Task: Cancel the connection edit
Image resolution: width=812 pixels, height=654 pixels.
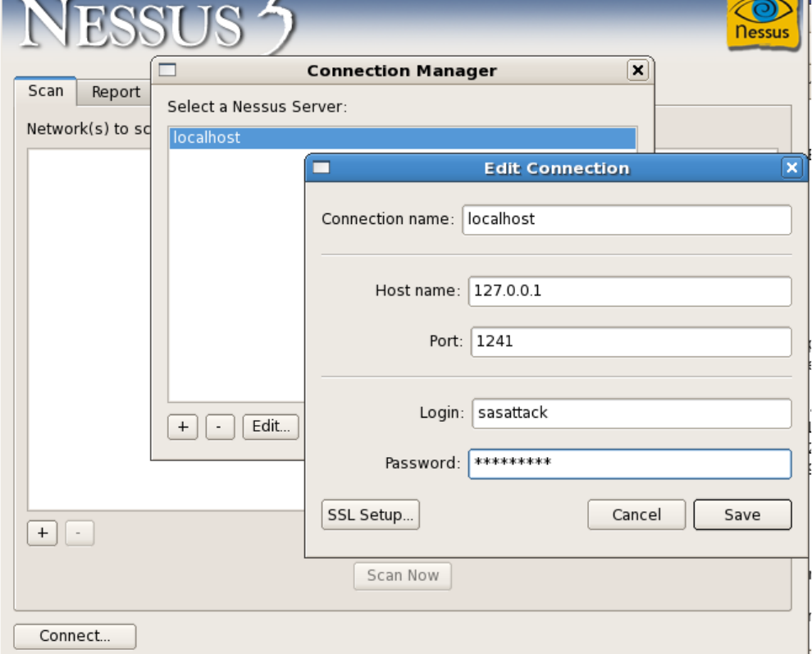Action: [x=636, y=515]
